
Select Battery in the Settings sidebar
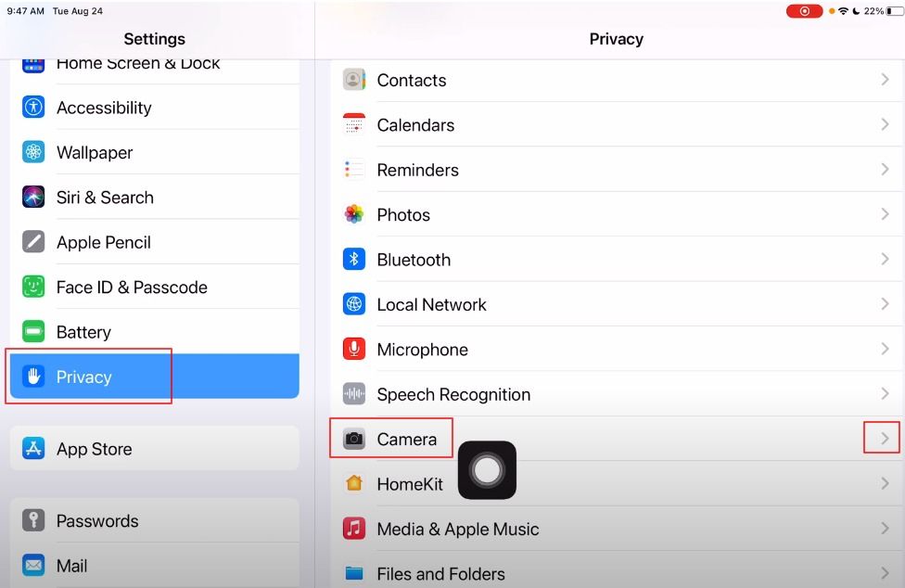[x=155, y=332]
